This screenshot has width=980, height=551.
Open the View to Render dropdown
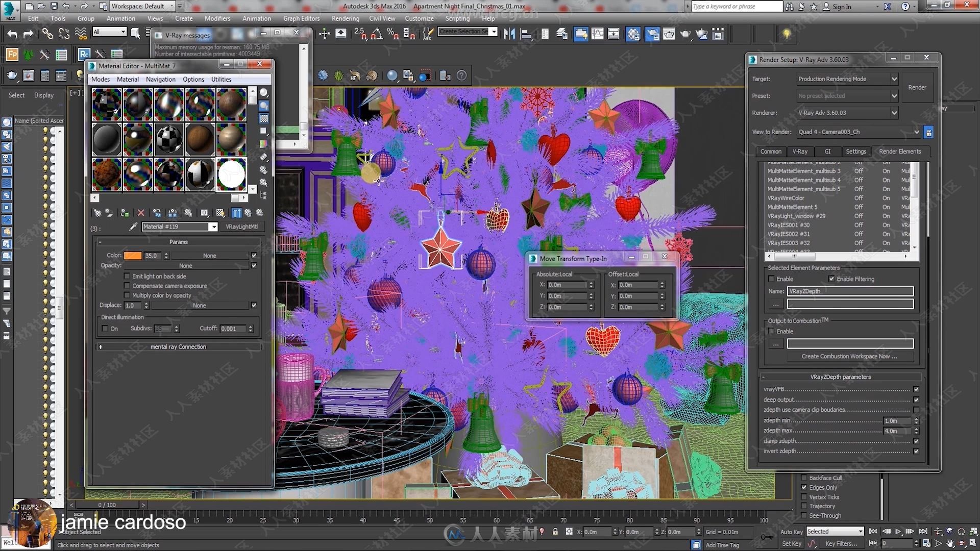[859, 132]
